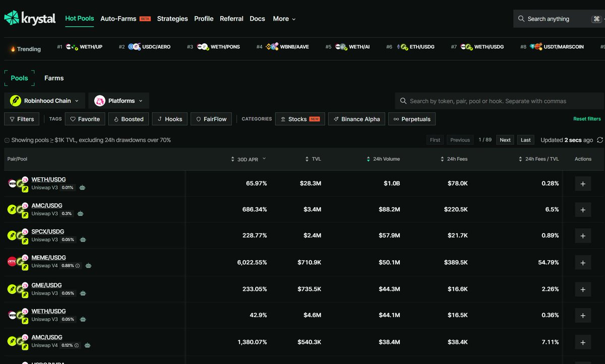Sort pools by the 24h Fees / TVL column

[538, 159]
